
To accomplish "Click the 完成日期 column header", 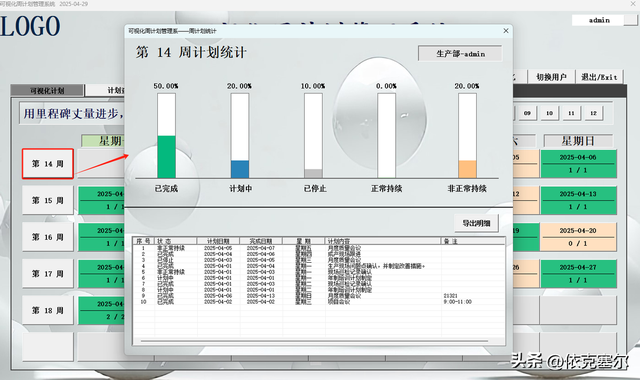I will [x=261, y=241].
